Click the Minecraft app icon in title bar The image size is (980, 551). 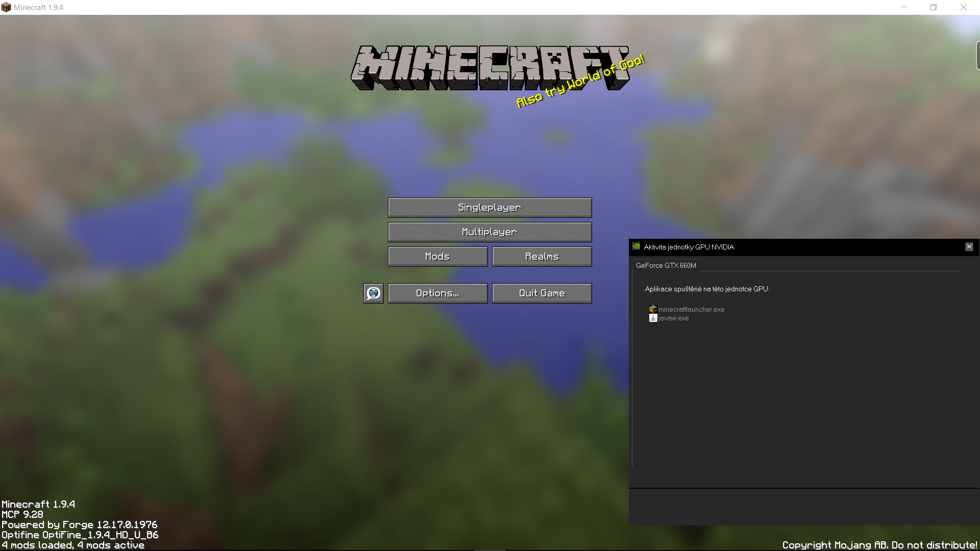coord(6,7)
